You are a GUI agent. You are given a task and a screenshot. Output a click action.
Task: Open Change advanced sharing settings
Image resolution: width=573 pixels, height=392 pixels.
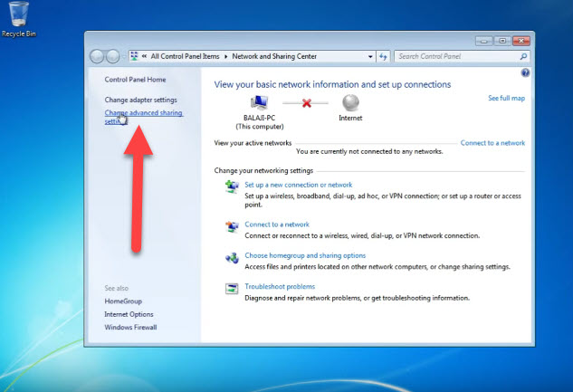click(143, 117)
